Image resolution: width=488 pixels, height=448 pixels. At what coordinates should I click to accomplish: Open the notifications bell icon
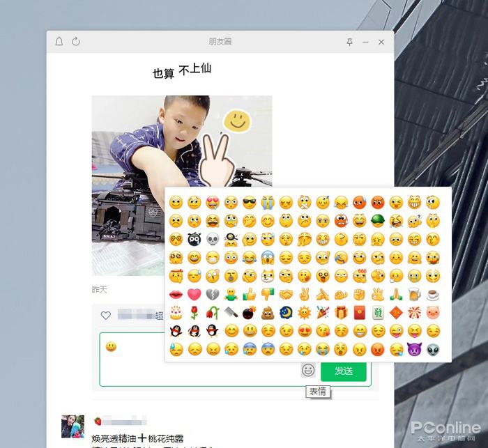tap(59, 41)
